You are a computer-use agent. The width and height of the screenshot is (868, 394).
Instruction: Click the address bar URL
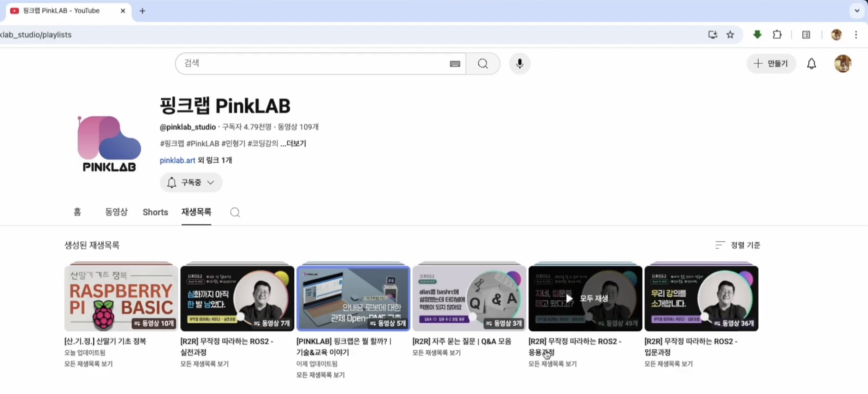(x=36, y=34)
